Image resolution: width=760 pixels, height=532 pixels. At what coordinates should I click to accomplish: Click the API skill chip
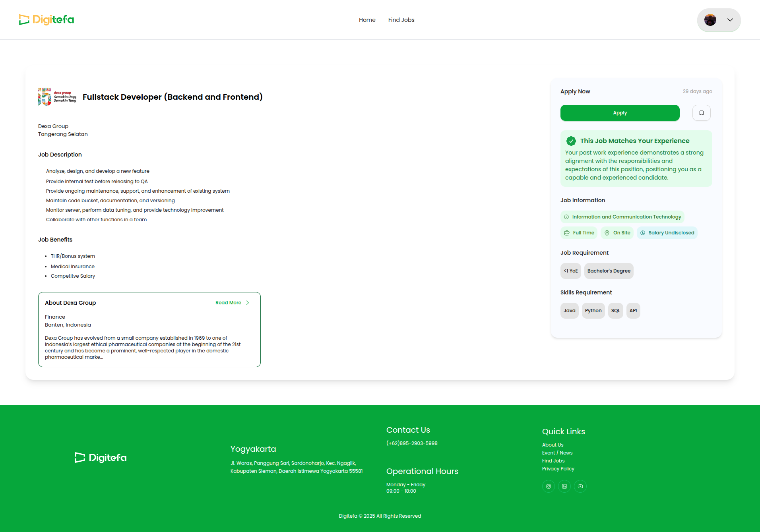point(633,311)
